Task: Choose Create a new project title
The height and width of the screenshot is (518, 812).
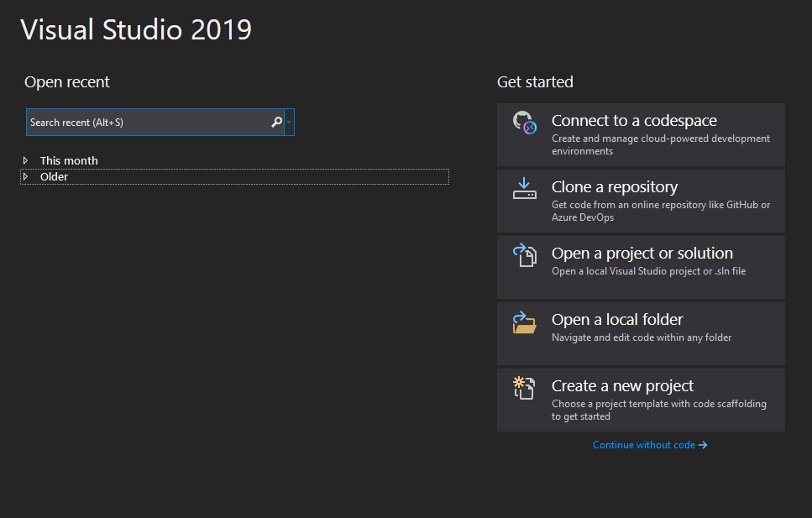Action: (622, 386)
